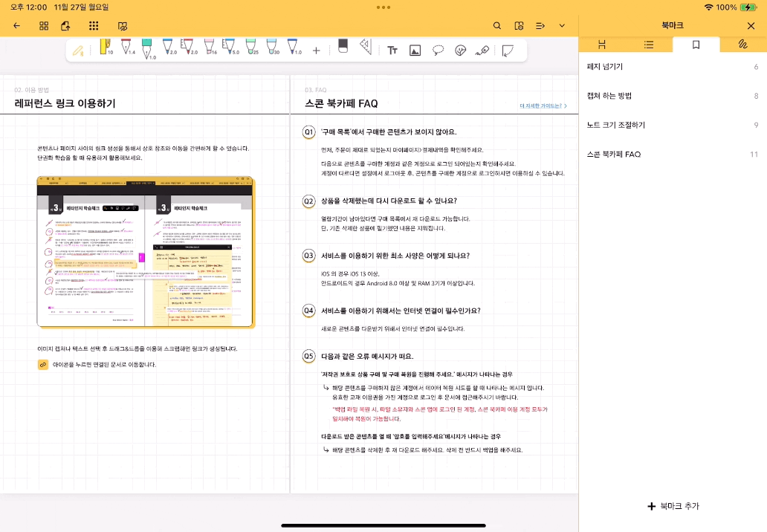Open bookmark 스콘 북카페 FAQ

[673, 155]
